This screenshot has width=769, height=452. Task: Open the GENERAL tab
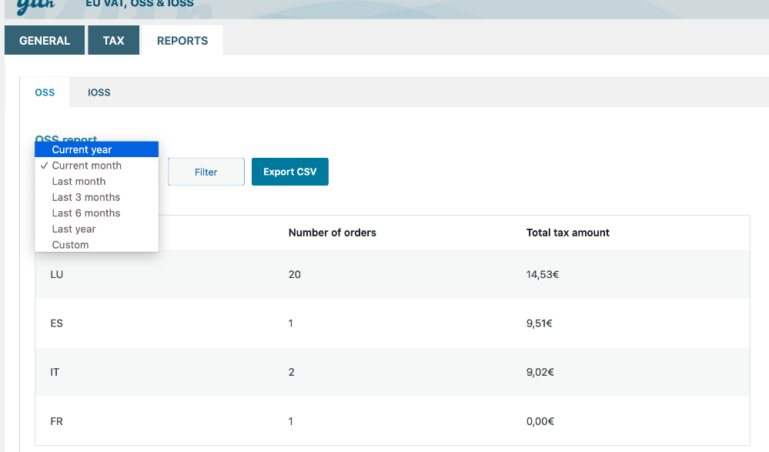45,40
